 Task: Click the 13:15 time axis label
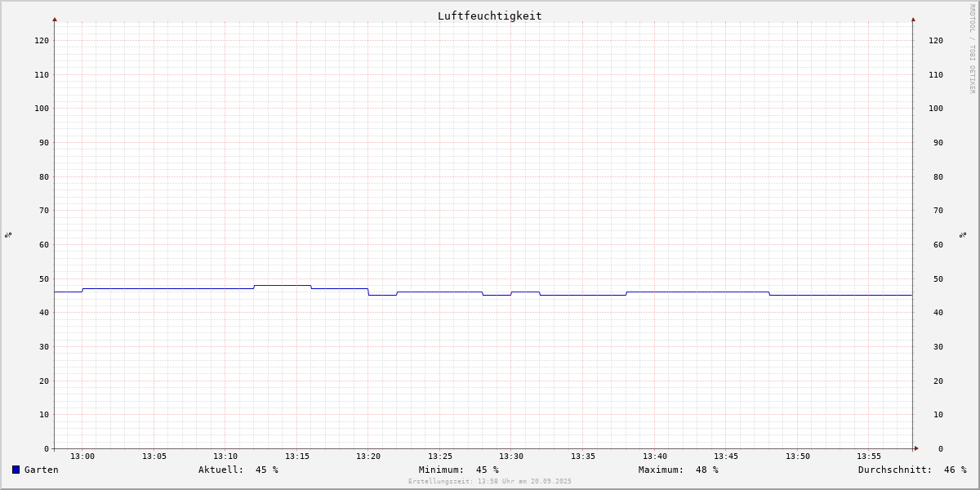tap(297, 456)
